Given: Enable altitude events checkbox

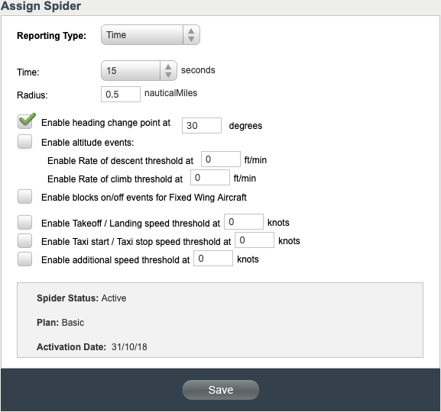Looking at the screenshot, I should tap(25, 142).
